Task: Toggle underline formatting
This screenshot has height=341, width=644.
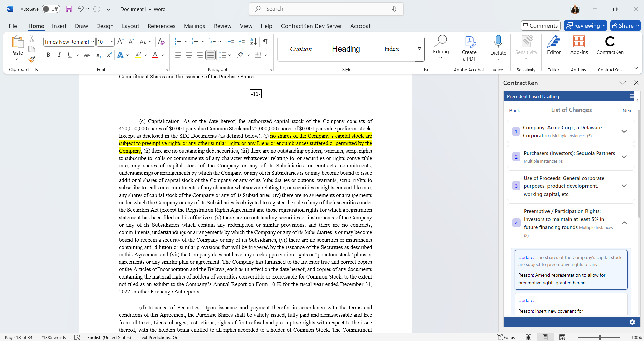Action: click(70, 55)
